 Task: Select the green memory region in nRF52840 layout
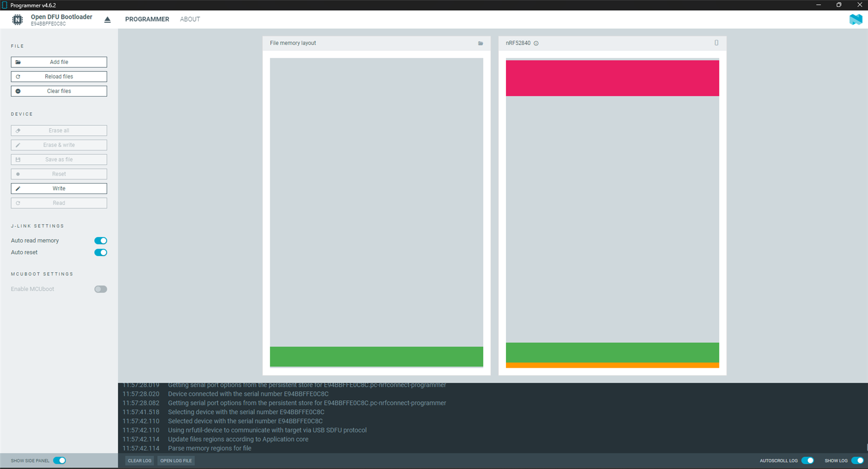pyautogui.click(x=612, y=353)
